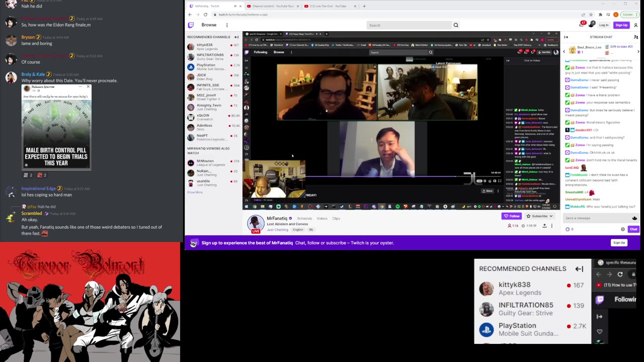Open the Almighty_Tevin channel

(213, 107)
